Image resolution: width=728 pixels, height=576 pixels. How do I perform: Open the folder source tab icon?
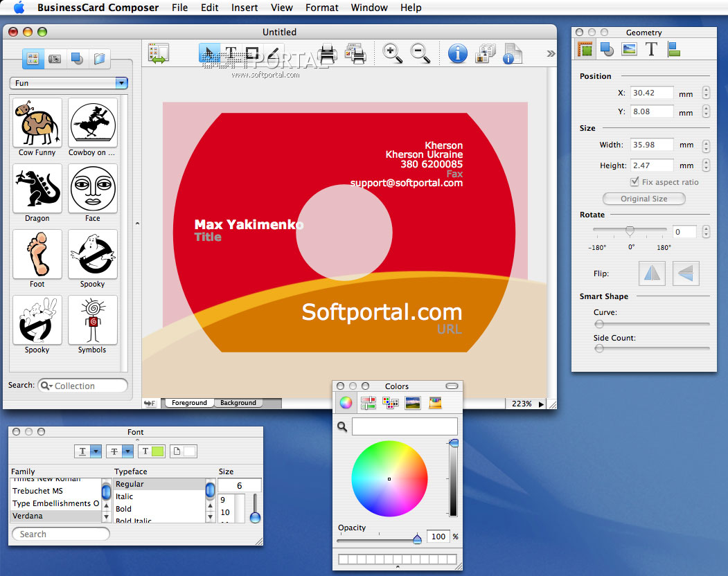tap(99, 58)
